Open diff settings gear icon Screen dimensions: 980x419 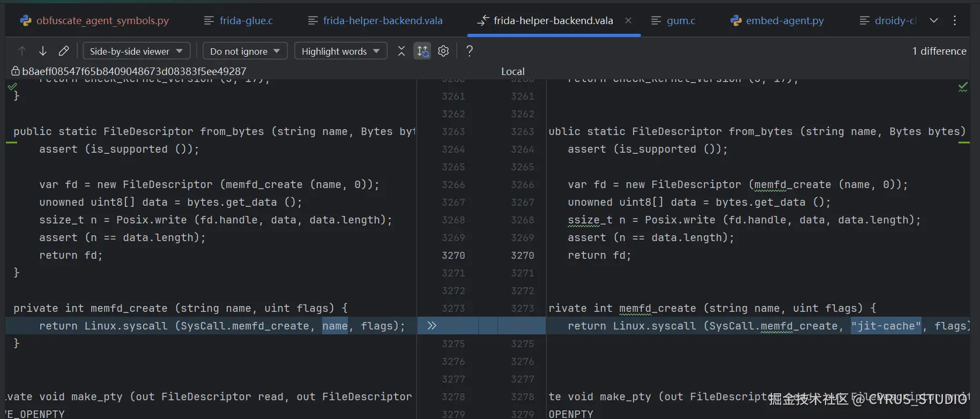click(443, 51)
